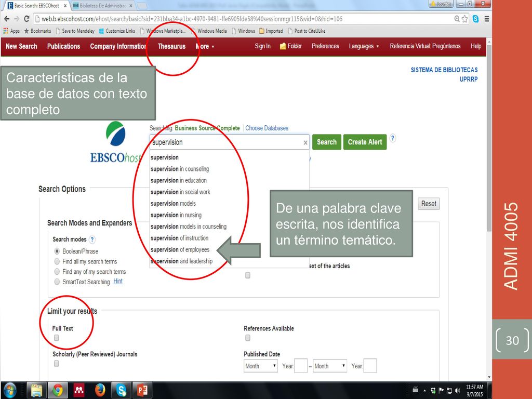Click New Search in the top bar

coord(21,46)
